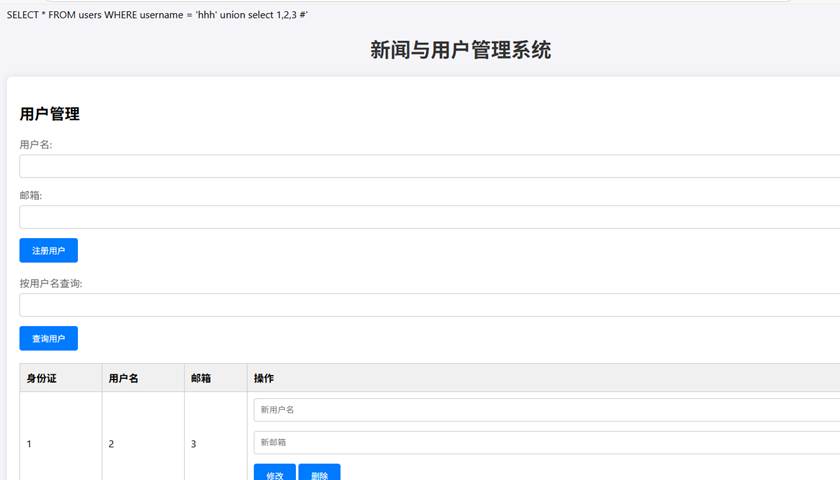Click the 用户管理 section heading
840x480 pixels.
[50, 114]
